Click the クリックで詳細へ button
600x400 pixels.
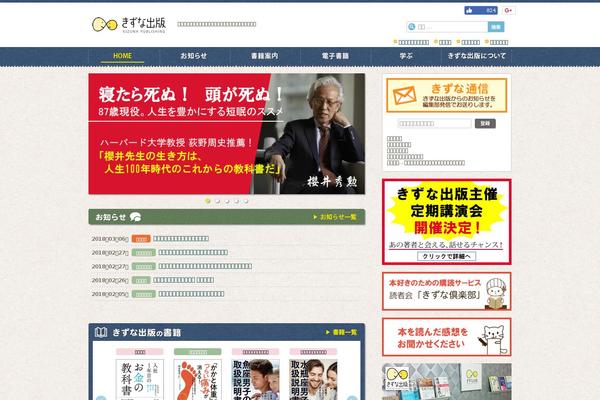(x=447, y=256)
